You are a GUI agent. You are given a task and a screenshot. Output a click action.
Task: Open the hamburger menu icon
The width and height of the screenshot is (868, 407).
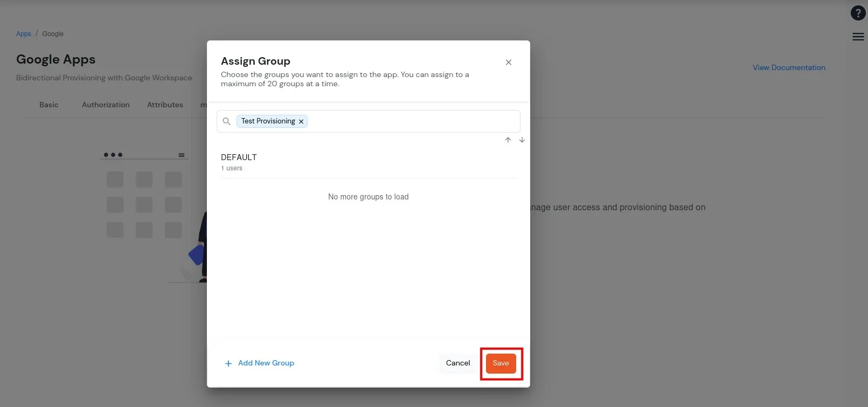[x=858, y=37]
